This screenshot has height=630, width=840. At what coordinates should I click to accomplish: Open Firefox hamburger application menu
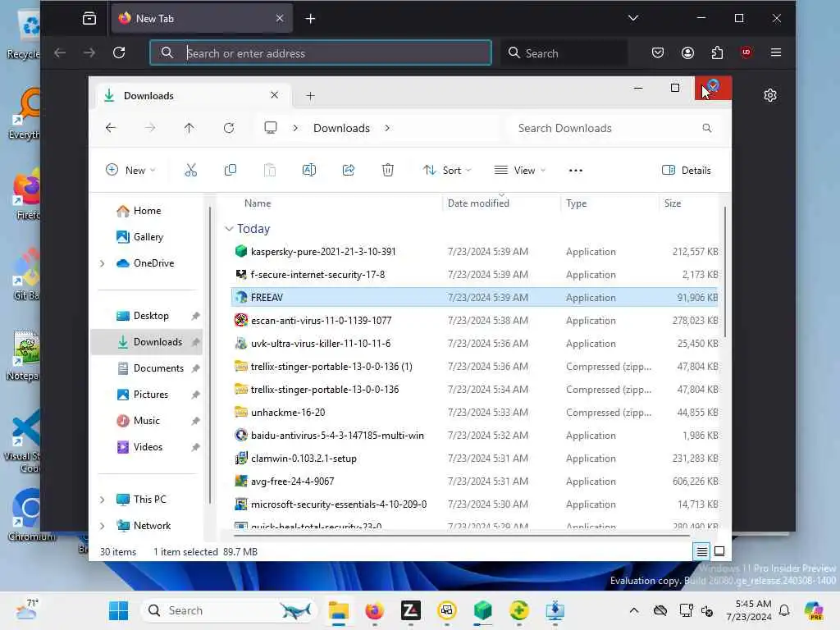click(776, 52)
